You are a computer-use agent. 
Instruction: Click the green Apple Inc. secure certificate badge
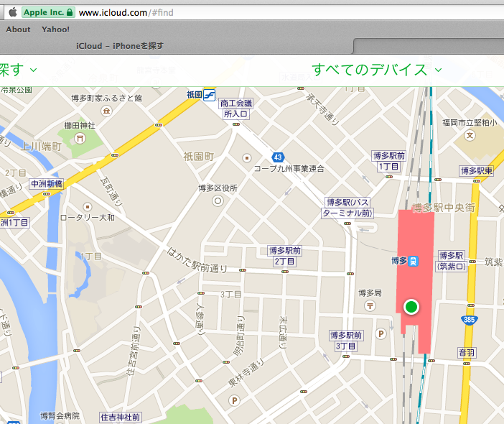(48, 12)
